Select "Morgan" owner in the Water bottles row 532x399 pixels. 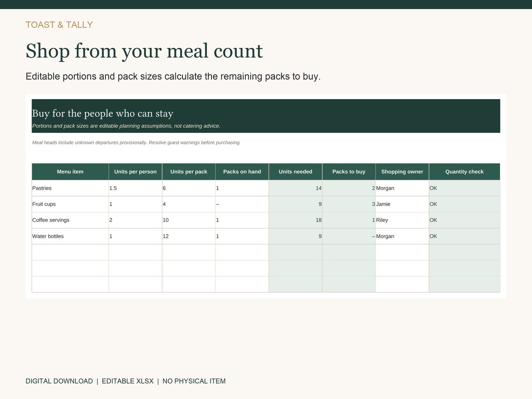(x=402, y=236)
